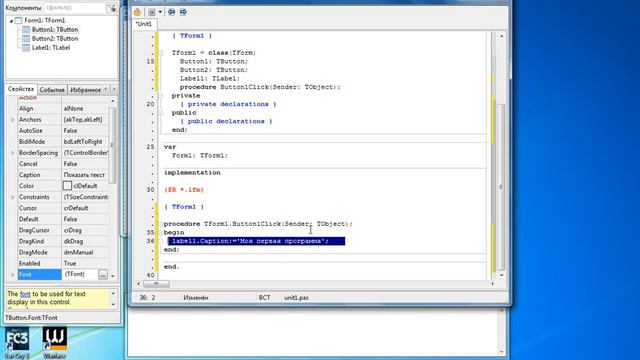Click line number 36 in gutter
This screenshot has width=640, height=360.
pos(150,241)
